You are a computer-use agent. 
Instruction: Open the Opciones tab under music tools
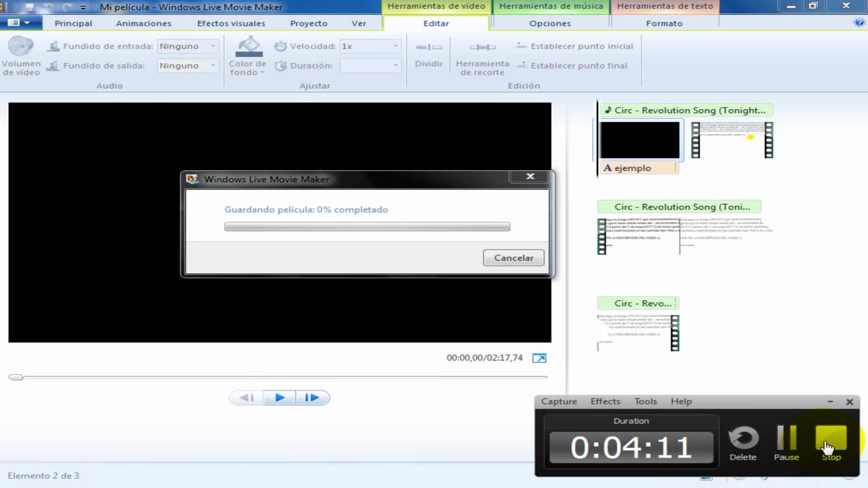[x=550, y=23]
